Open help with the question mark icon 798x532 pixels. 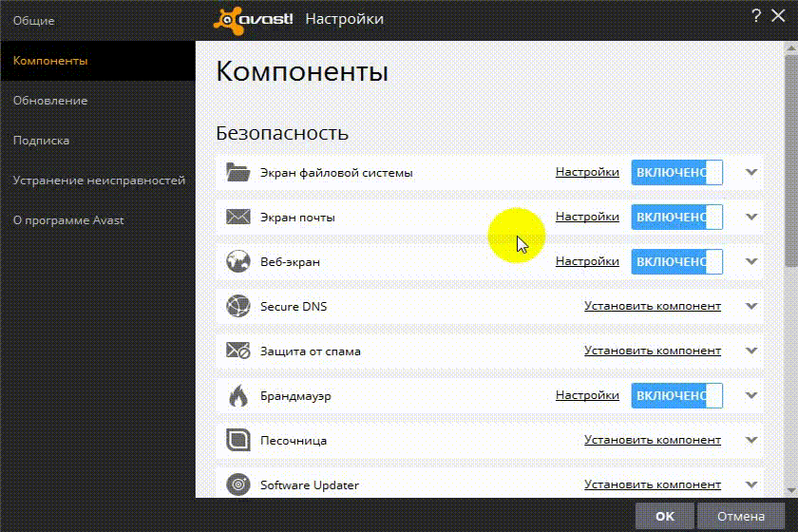pyautogui.click(x=756, y=16)
